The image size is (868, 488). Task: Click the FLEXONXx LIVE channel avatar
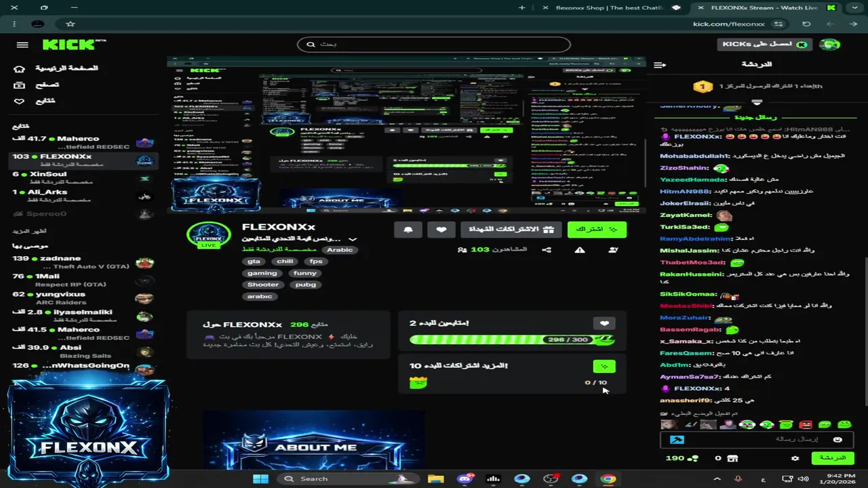[209, 235]
